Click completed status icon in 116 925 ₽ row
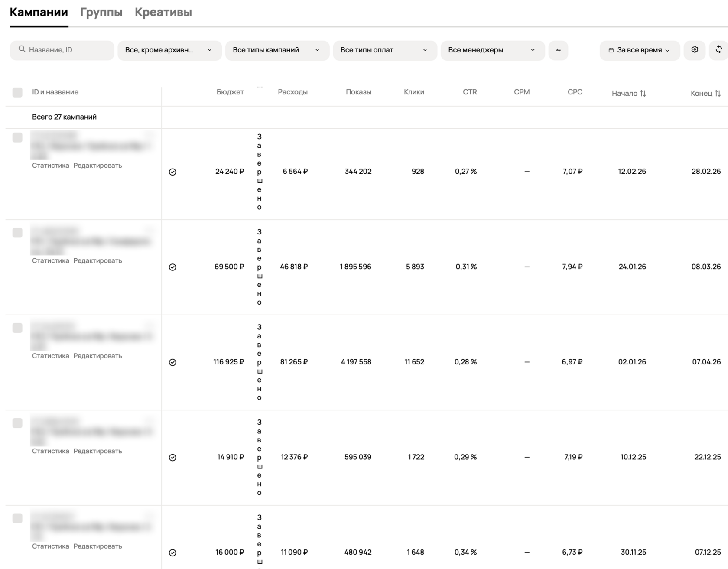Viewport: 728px width, 569px height. click(x=172, y=363)
